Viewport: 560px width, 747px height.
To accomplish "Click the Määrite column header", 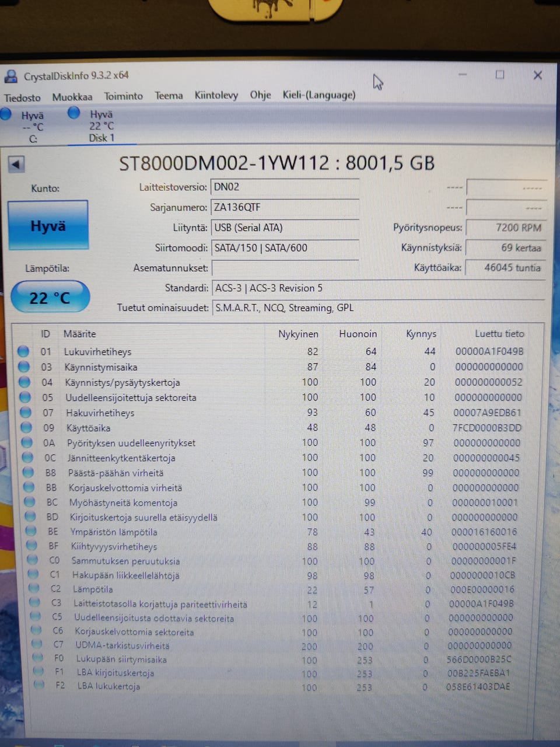I will tap(80, 334).
